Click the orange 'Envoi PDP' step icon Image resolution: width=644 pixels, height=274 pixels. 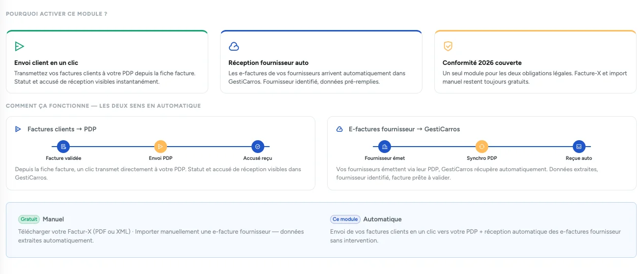tap(161, 147)
